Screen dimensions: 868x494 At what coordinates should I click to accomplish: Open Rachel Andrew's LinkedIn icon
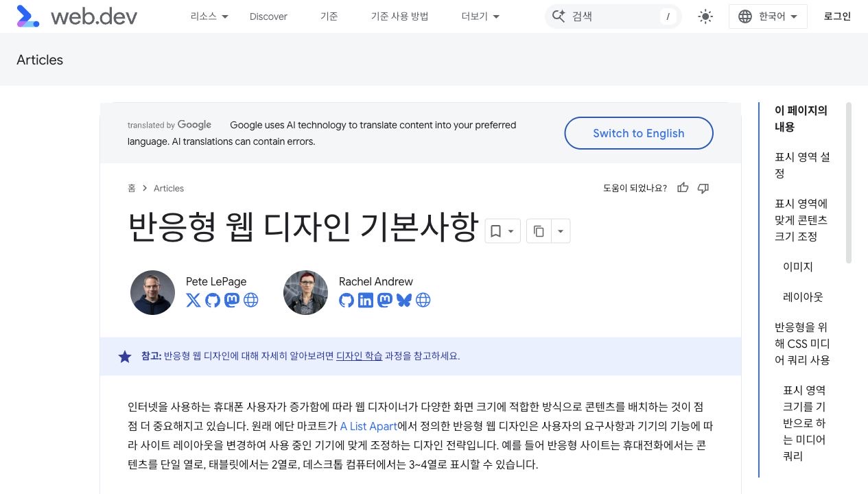[366, 300]
